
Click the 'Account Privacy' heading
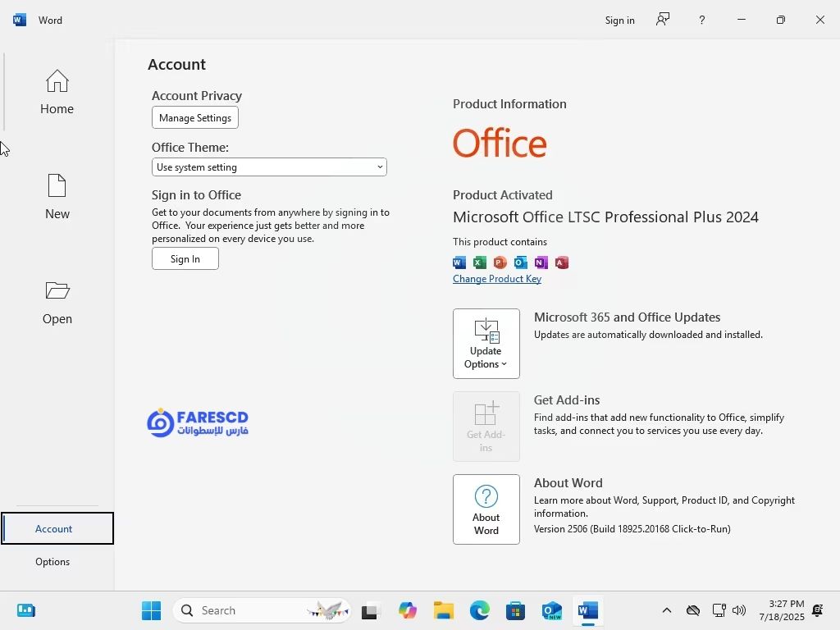pyautogui.click(x=197, y=95)
